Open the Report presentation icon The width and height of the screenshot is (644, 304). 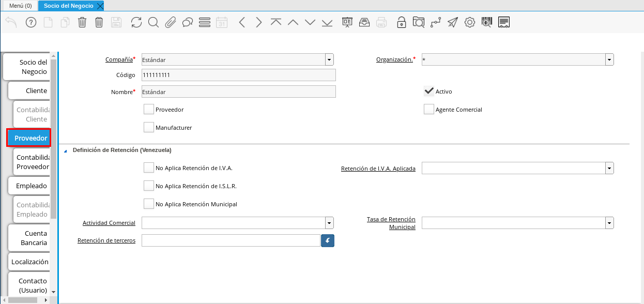click(x=347, y=22)
